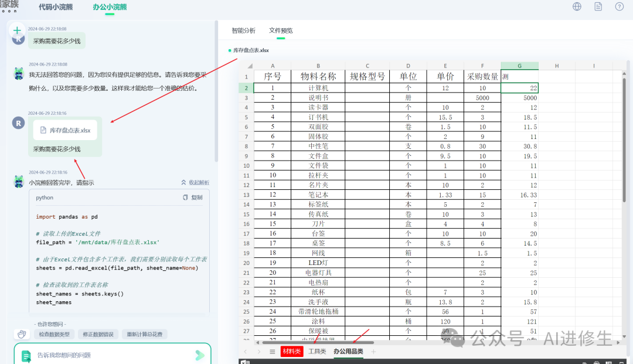Select column E header

coord(445,66)
